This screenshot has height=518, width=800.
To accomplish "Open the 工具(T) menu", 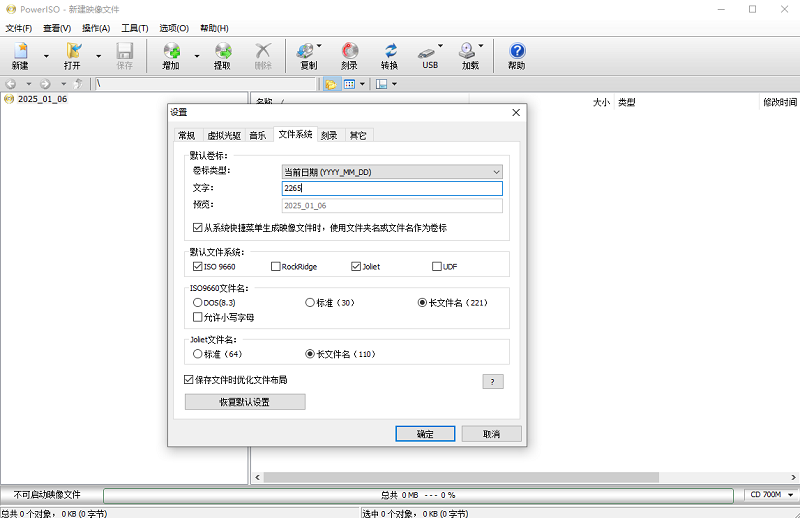I will tap(133, 28).
